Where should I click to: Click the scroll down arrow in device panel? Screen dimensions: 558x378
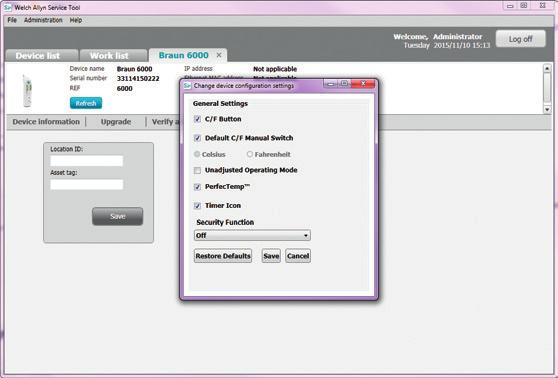point(547,109)
